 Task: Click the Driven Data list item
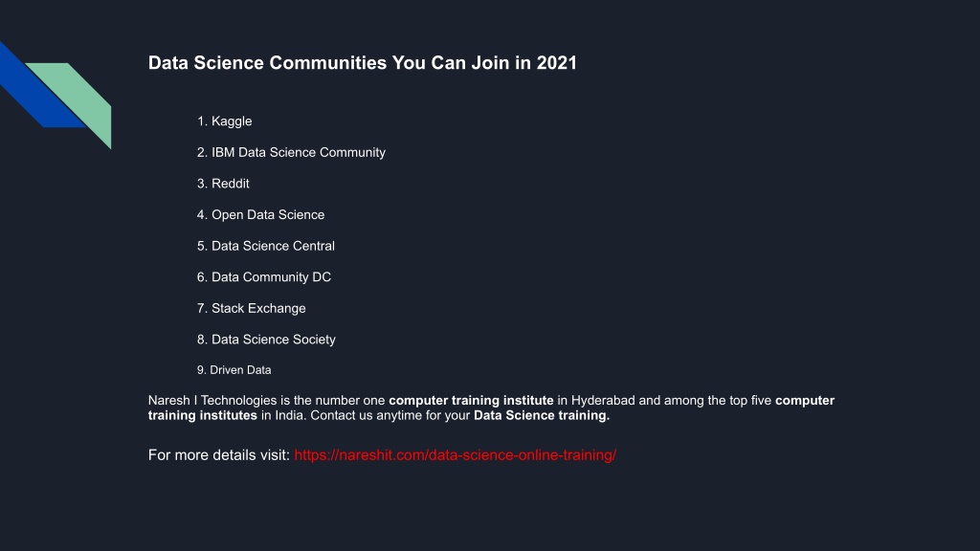point(240,370)
